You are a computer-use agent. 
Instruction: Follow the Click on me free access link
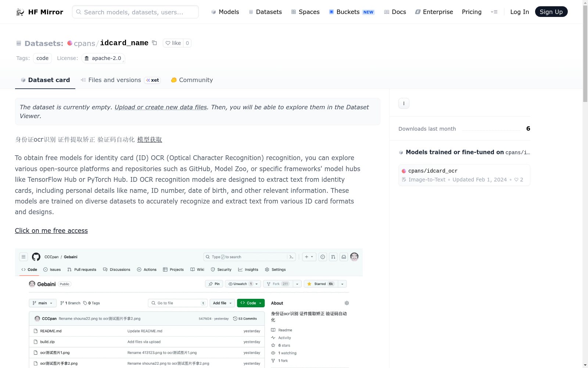click(x=51, y=231)
